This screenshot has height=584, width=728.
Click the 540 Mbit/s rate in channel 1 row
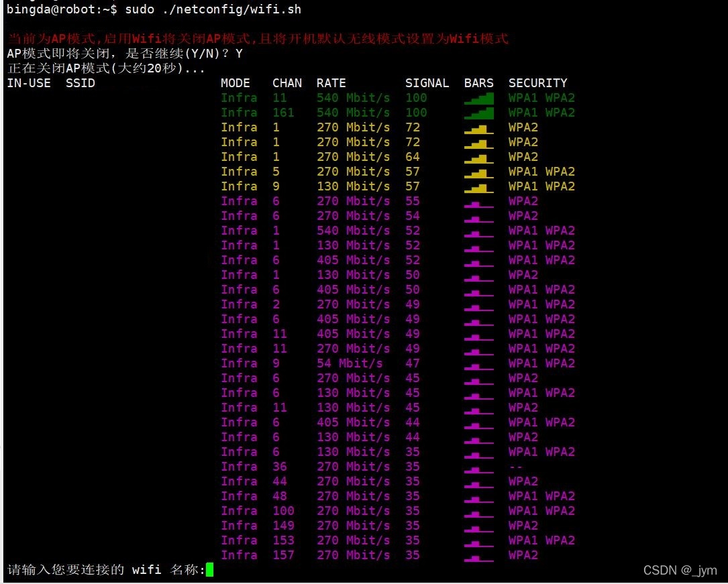coord(354,231)
